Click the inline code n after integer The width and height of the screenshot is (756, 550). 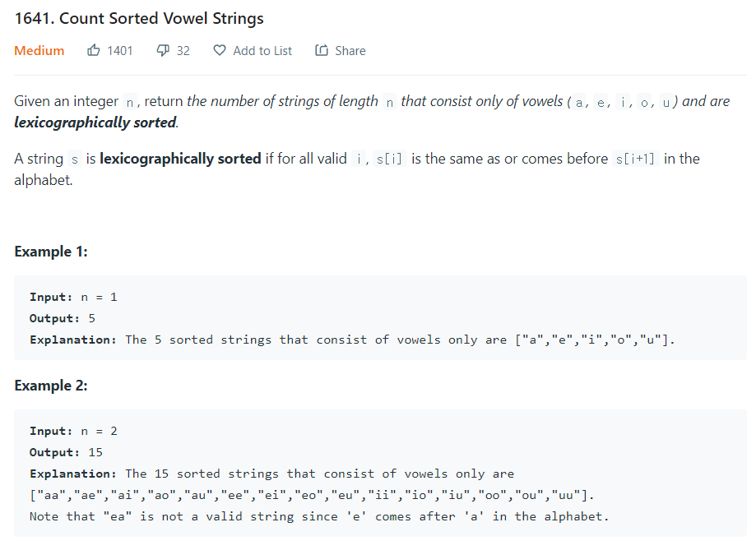[130, 102]
